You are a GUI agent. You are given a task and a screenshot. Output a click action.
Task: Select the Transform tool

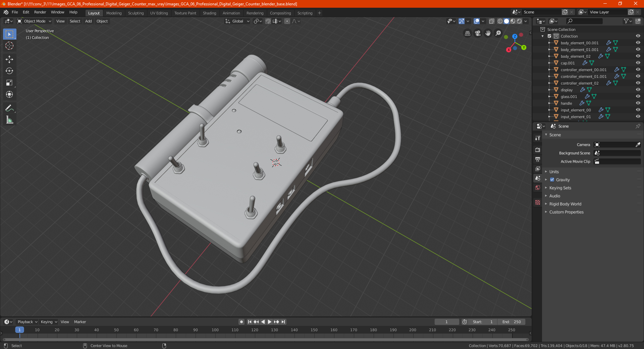pyautogui.click(x=9, y=95)
